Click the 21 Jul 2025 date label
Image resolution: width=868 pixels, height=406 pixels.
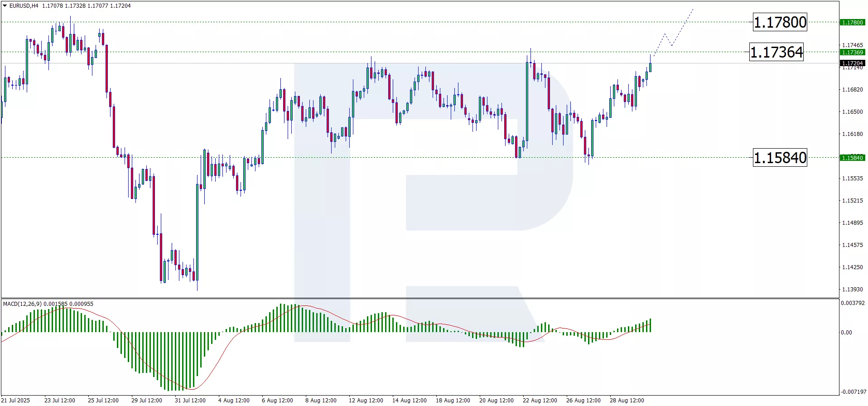click(16, 401)
